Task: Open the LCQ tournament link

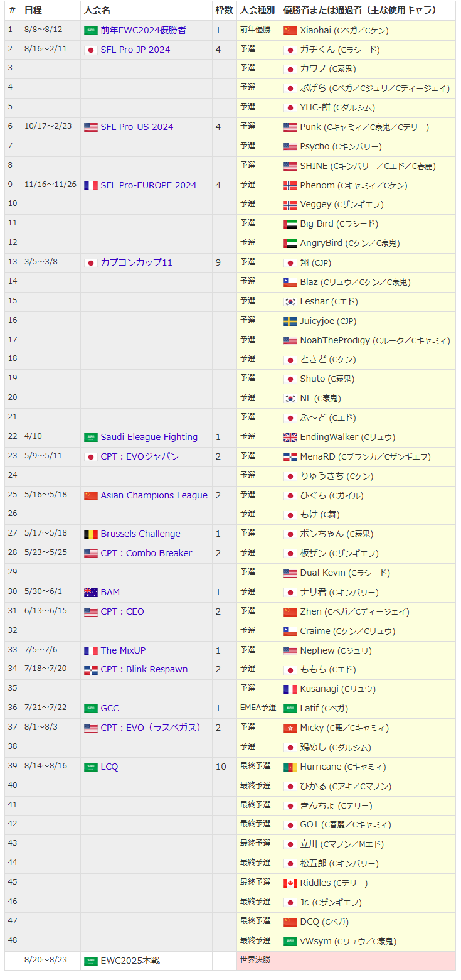Action: click(x=109, y=767)
